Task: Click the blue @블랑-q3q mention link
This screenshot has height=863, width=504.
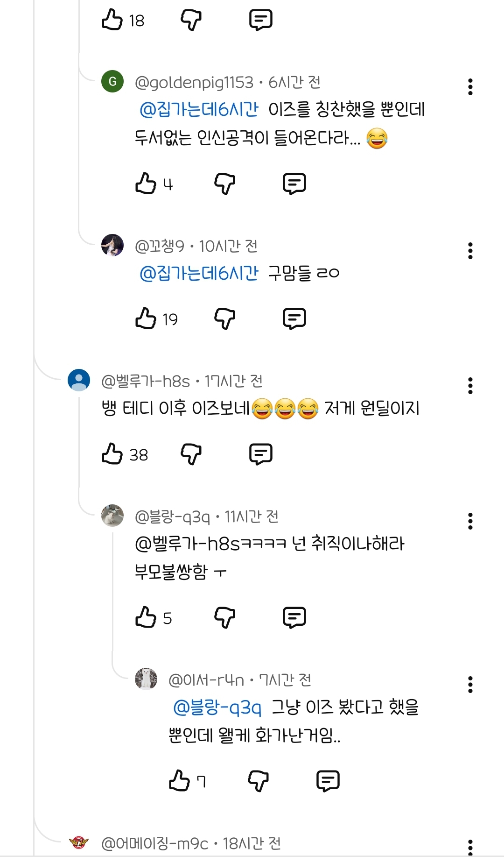Action: [x=217, y=707]
